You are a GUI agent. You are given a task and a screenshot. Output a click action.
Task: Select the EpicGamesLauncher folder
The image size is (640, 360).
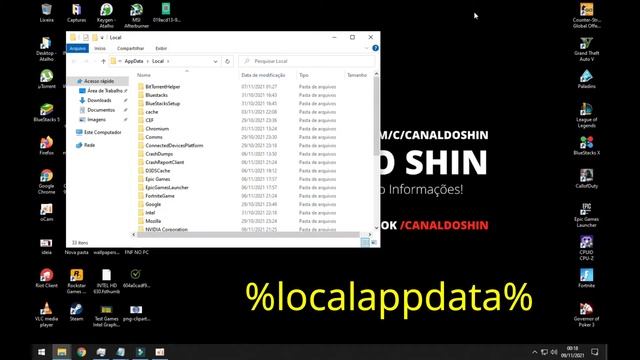pyautogui.click(x=167, y=187)
